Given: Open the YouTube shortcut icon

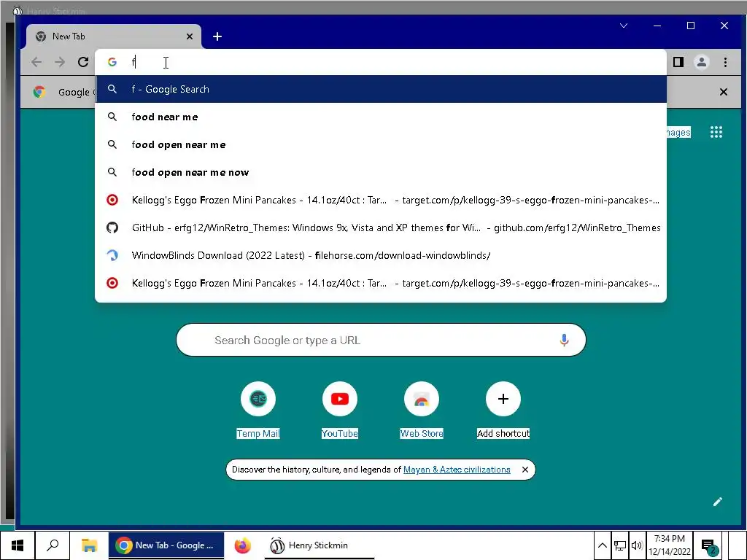Looking at the screenshot, I should (340, 399).
